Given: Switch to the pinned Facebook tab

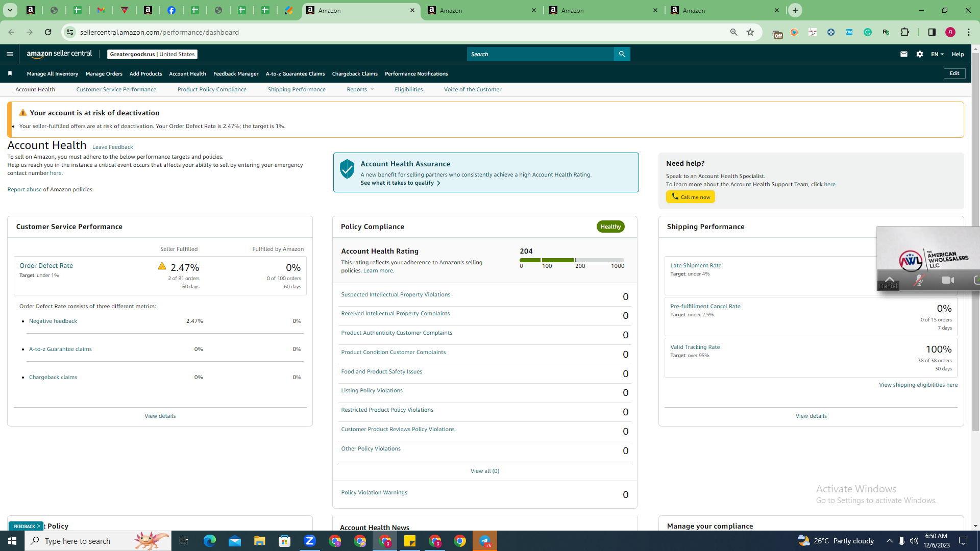Looking at the screenshot, I should [x=171, y=10].
